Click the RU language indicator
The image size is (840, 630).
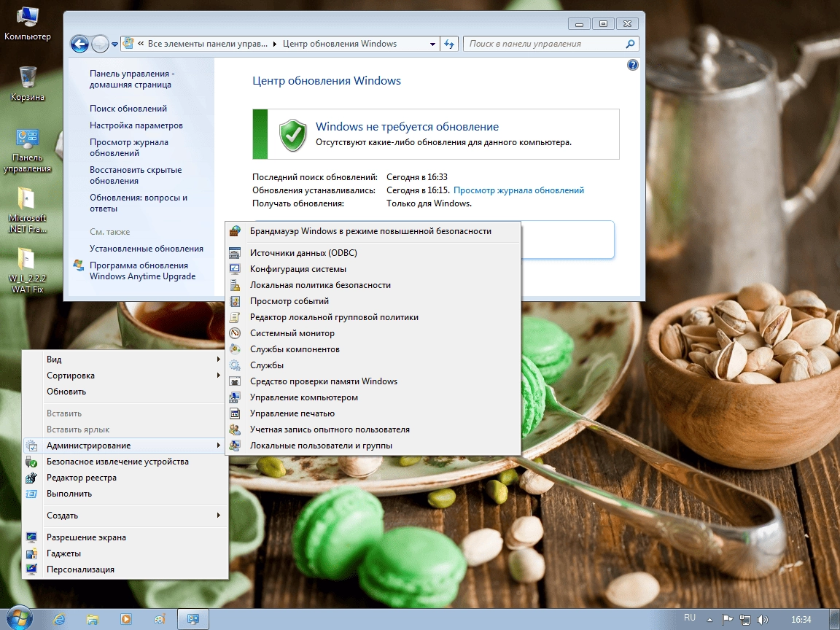(690, 618)
